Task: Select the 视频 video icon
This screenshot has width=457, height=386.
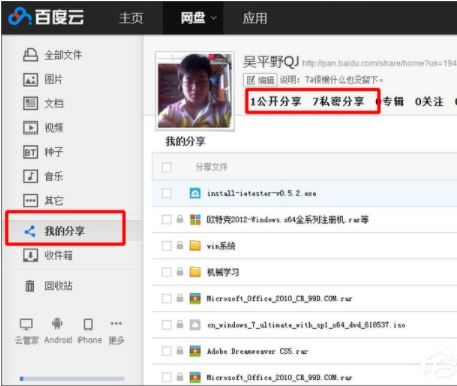Action: click(x=30, y=128)
